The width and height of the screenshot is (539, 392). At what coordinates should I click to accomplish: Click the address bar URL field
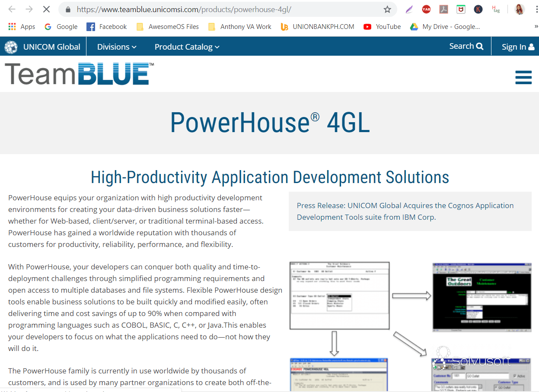pyautogui.click(x=227, y=9)
